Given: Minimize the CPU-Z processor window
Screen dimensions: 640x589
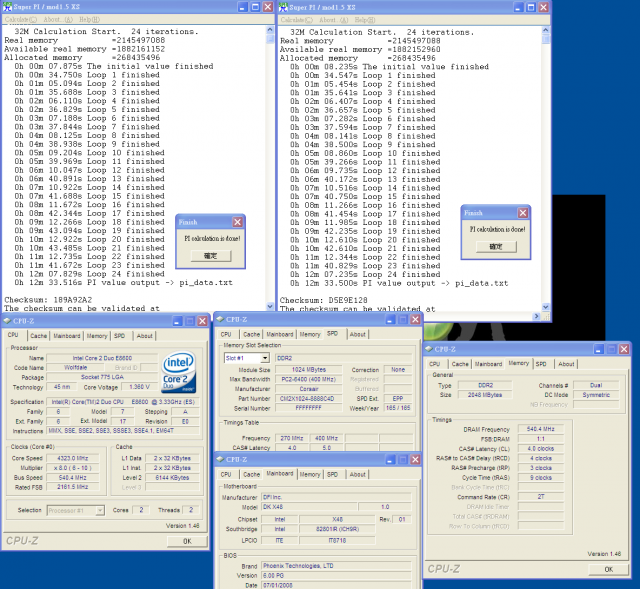Looking at the screenshot, I should point(177,321).
